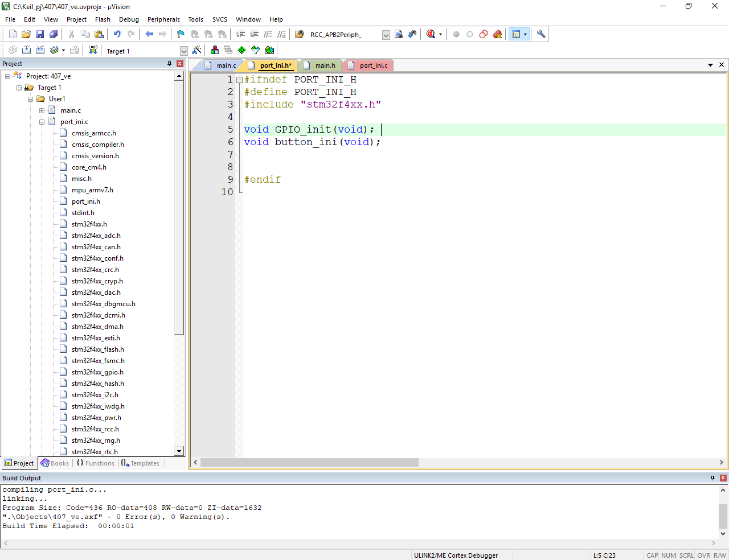Comment out the selection

(x=268, y=34)
